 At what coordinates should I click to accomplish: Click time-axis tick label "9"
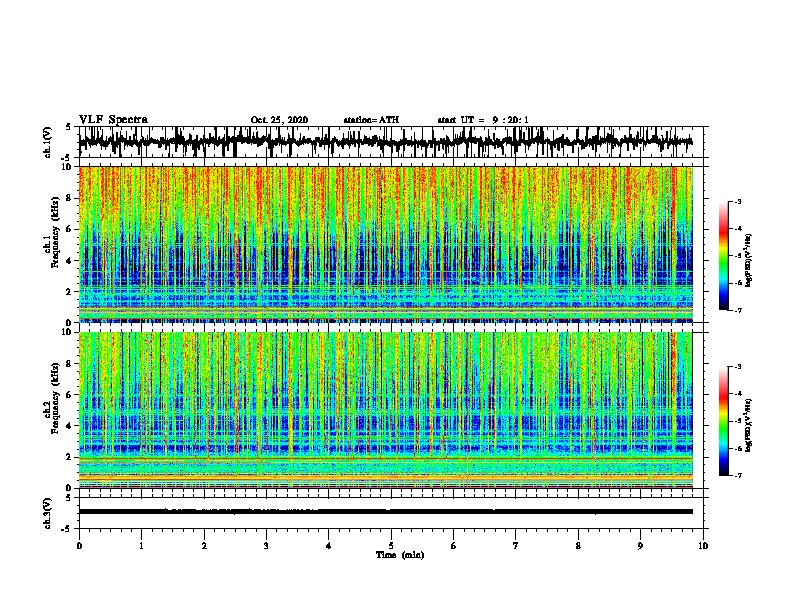tap(640, 546)
